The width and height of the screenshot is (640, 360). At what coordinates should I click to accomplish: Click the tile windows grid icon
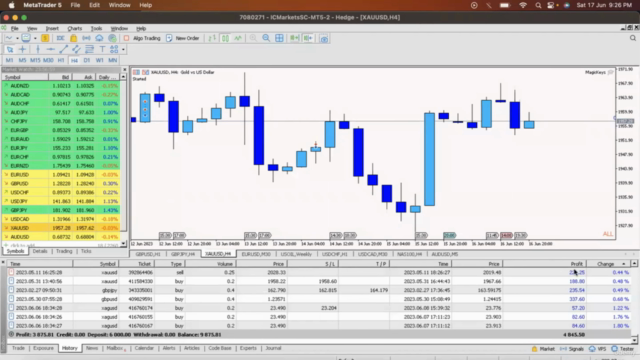279,38
